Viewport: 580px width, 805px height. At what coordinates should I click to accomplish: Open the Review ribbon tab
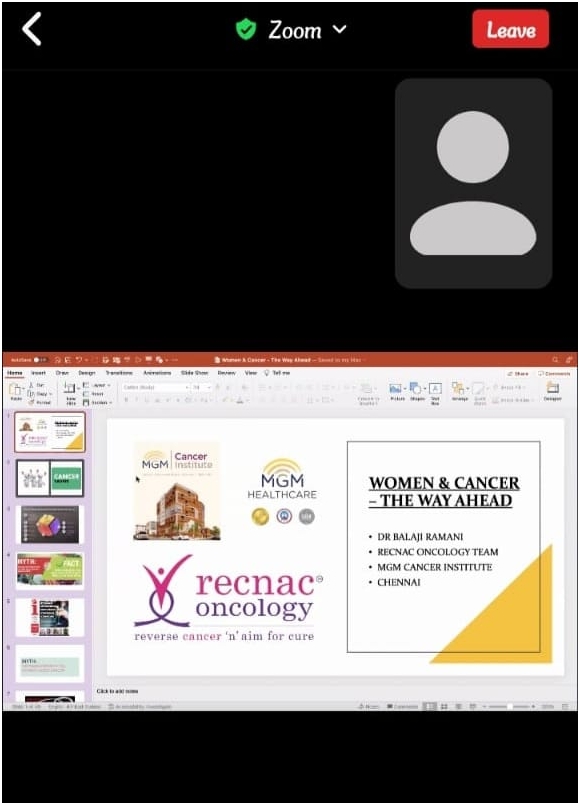[x=226, y=373]
